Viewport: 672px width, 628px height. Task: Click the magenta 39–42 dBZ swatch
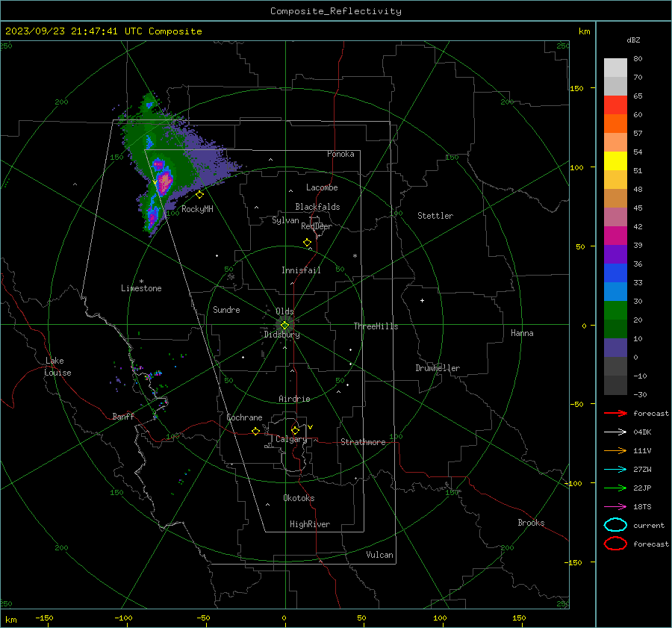click(615, 236)
